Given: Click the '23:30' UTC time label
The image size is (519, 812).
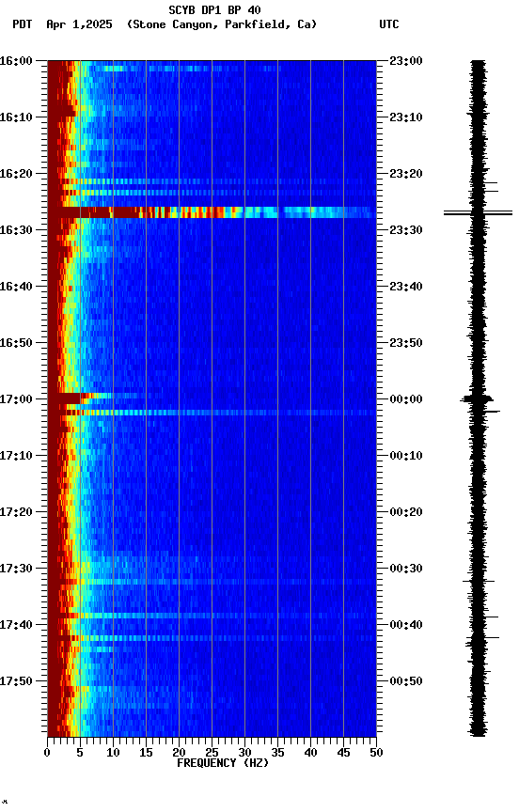Looking at the screenshot, I should 406,230.
